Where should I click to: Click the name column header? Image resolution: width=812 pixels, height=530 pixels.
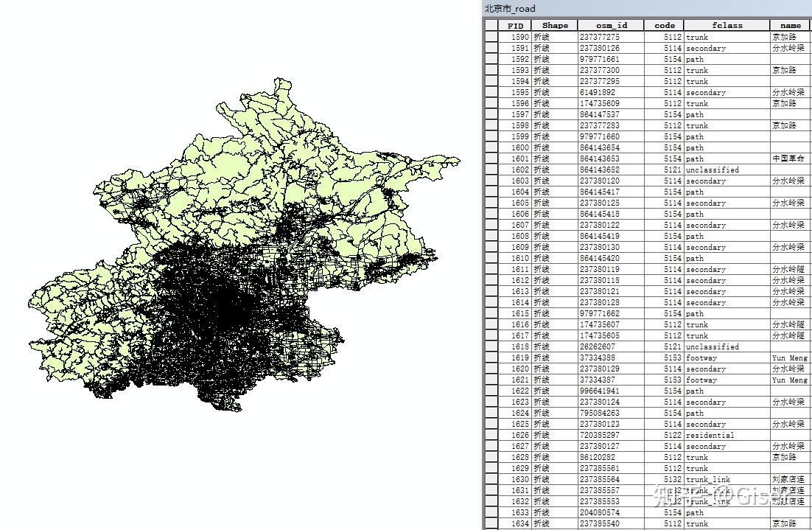pyautogui.click(x=790, y=25)
